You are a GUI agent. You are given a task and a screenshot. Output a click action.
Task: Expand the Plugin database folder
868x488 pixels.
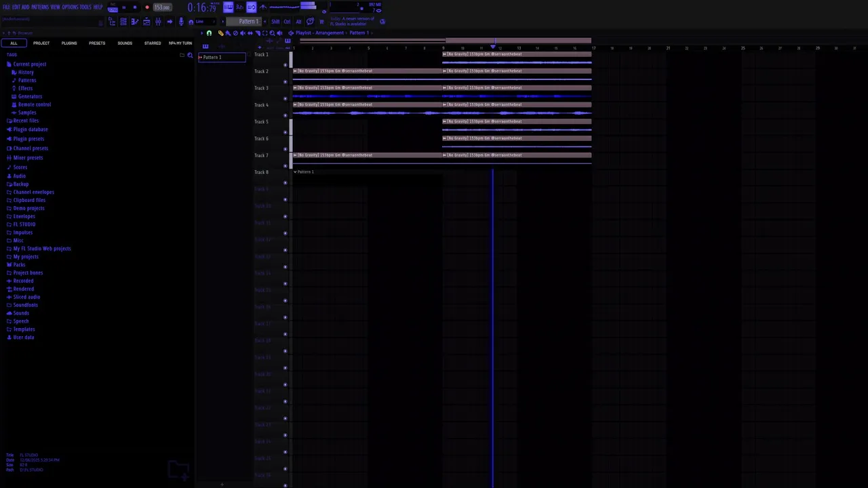[27, 129]
